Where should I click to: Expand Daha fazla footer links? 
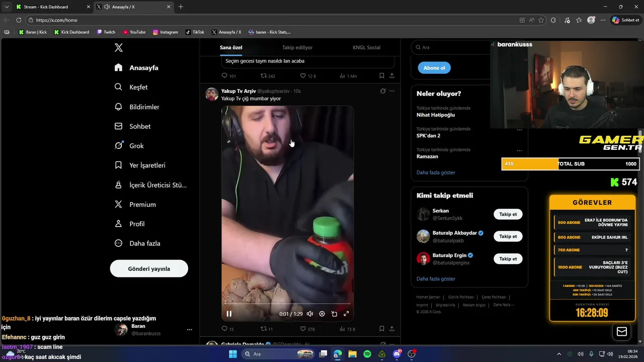(x=504, y=305)
